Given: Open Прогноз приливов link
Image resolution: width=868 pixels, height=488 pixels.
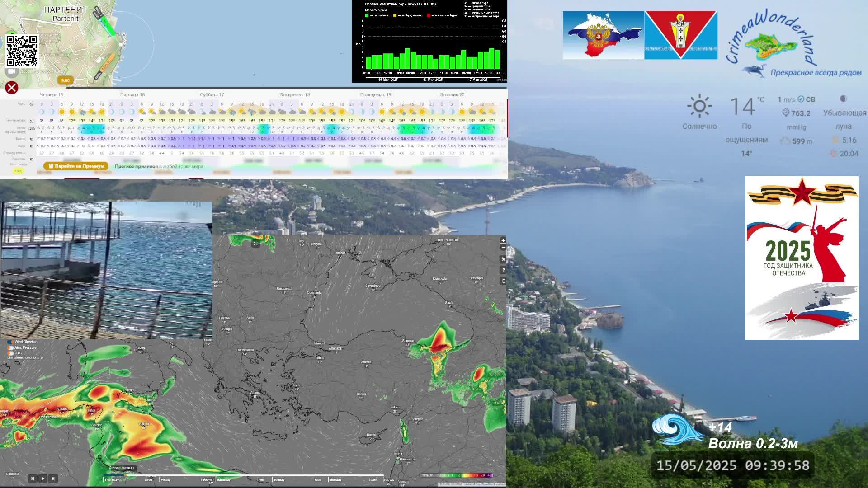Looking at the screenshot, I should click(159, 166).
